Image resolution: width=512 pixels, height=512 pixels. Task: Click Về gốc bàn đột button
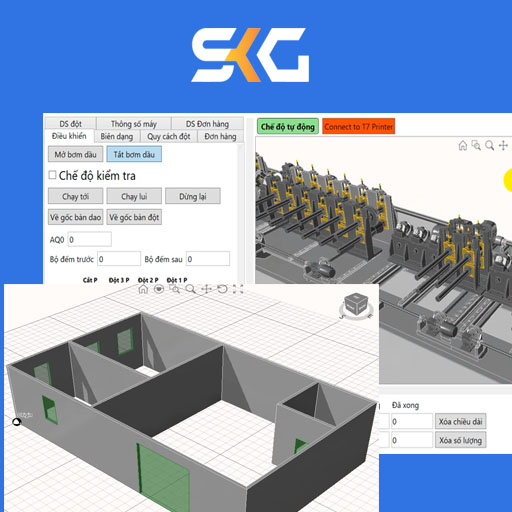point(134,217)
